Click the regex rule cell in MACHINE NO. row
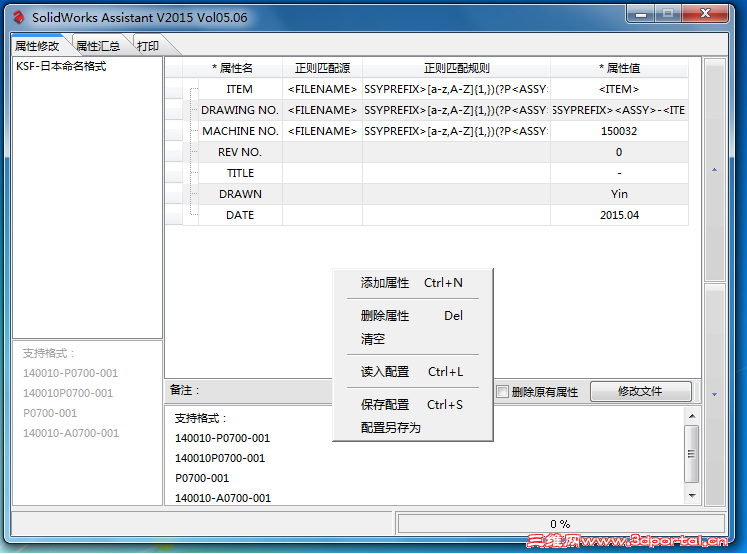747x554 pixels. tap(456, 131)
